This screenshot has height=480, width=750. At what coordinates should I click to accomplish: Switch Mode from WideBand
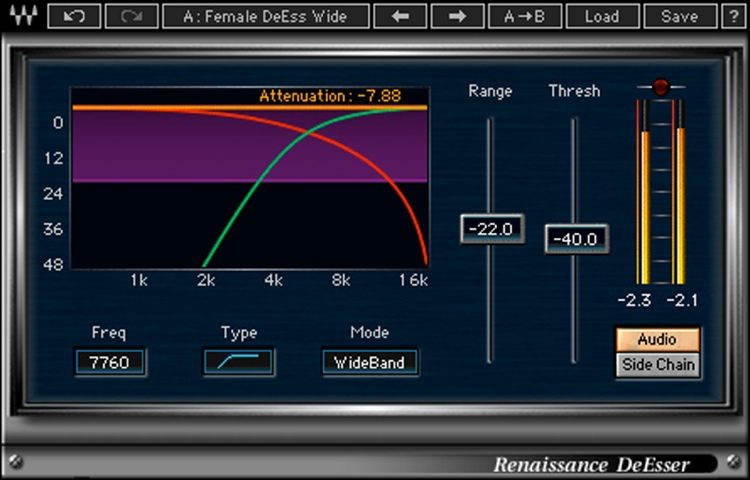point(370,362)
